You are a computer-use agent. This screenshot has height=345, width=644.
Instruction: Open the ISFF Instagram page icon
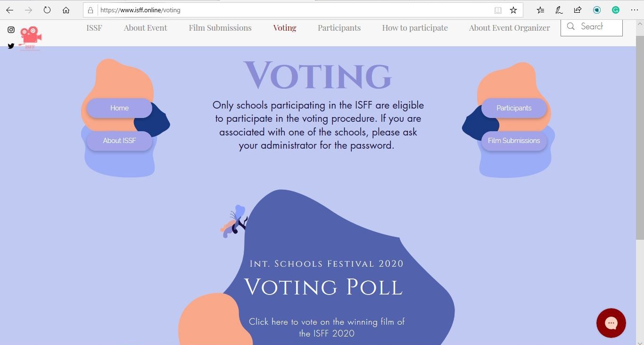(x=11, y=30)
